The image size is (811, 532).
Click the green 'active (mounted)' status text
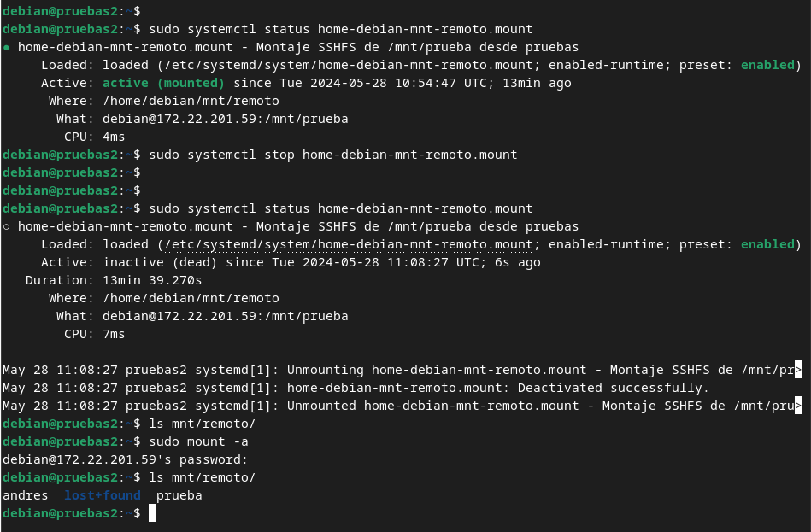164,83
